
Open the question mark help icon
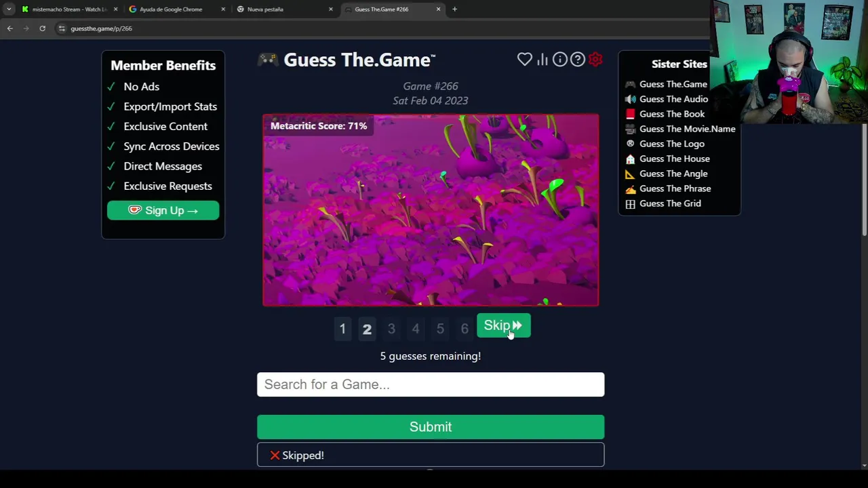tap(577, 60)
